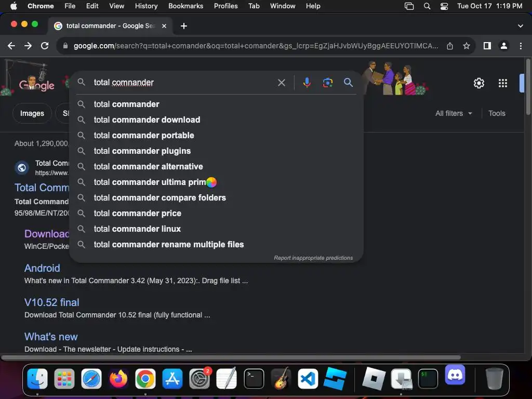Open Chrome three-dot menu
This screenshot has width=532, height=399.
[x=521, y=46]
